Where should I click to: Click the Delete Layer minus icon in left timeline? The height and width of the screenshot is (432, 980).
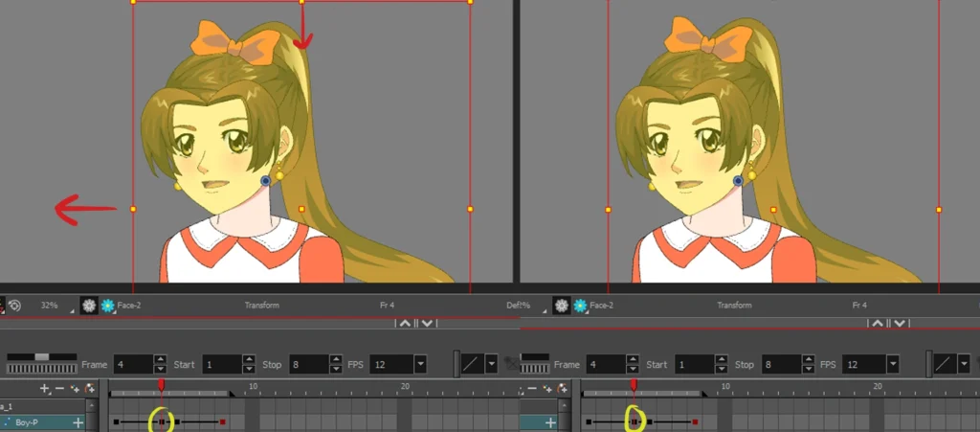coord(59,388)
